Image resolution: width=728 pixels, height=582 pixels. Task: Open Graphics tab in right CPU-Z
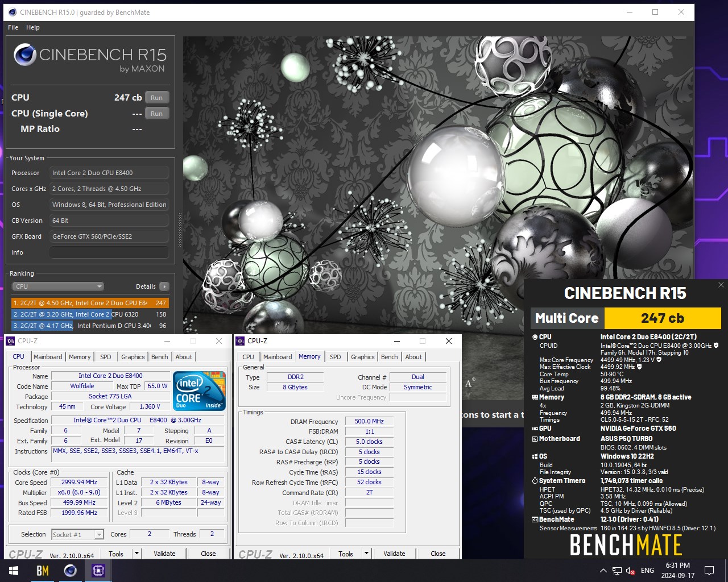[363, 357]
